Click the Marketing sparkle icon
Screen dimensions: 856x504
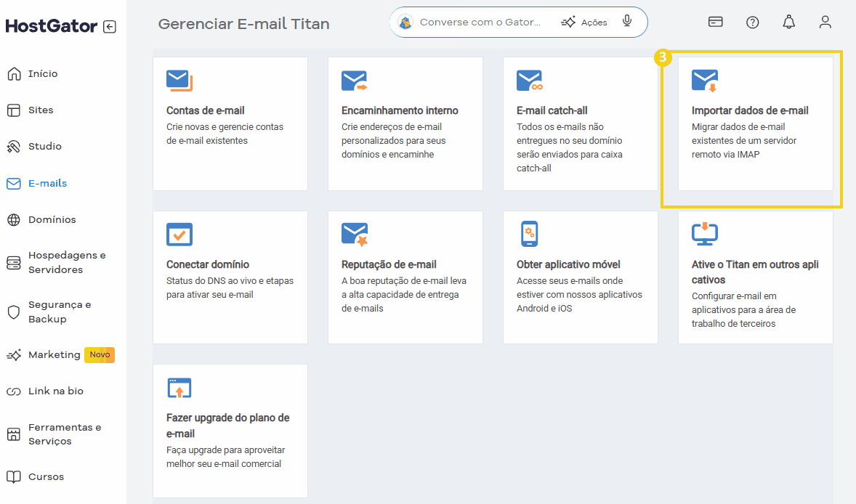(x=14, y=355)
